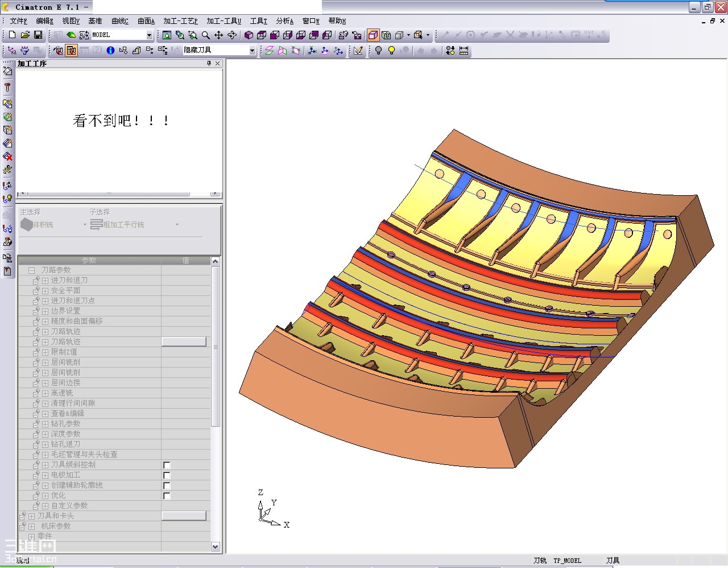Click the parameter list scroll up arrow

click(x=215, y=261)
